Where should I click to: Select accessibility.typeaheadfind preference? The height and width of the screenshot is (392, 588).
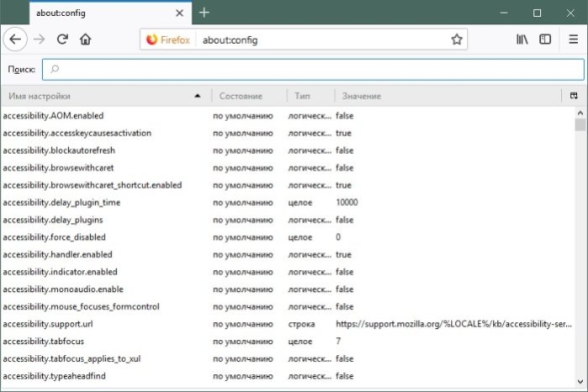pyautogui.click(x=287, y=376)
